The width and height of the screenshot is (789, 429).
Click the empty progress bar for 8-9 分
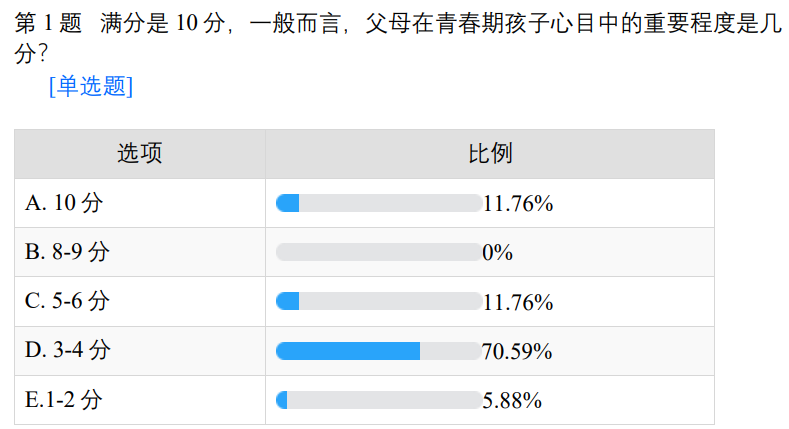coord(378,252)
